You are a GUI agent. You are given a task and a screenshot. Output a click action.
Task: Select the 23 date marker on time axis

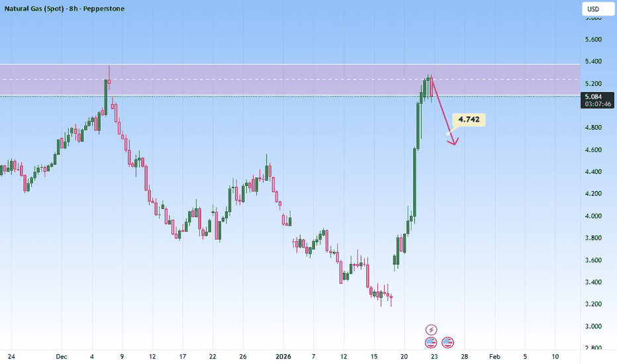click(x=432, y=355)
